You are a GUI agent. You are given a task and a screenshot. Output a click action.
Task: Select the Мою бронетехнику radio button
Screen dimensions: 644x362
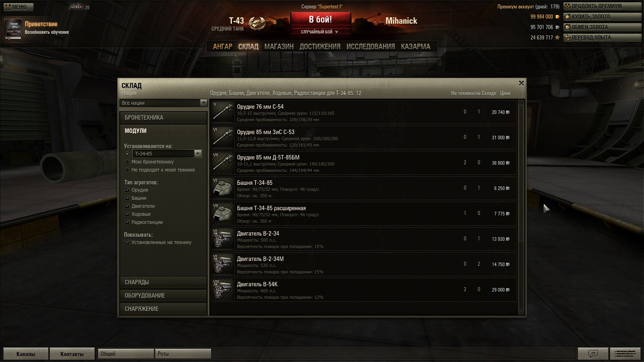pyautogui.click(x=127, y=162)
